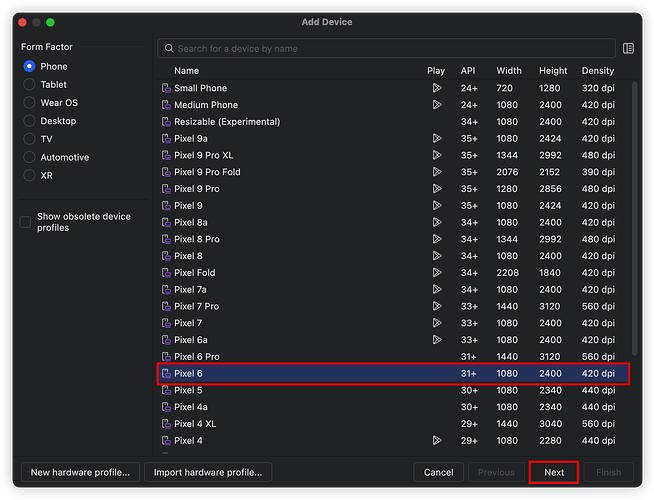654x500 pixels.
Task: Select the Tablet form factor
Action: tap(29, 85)
